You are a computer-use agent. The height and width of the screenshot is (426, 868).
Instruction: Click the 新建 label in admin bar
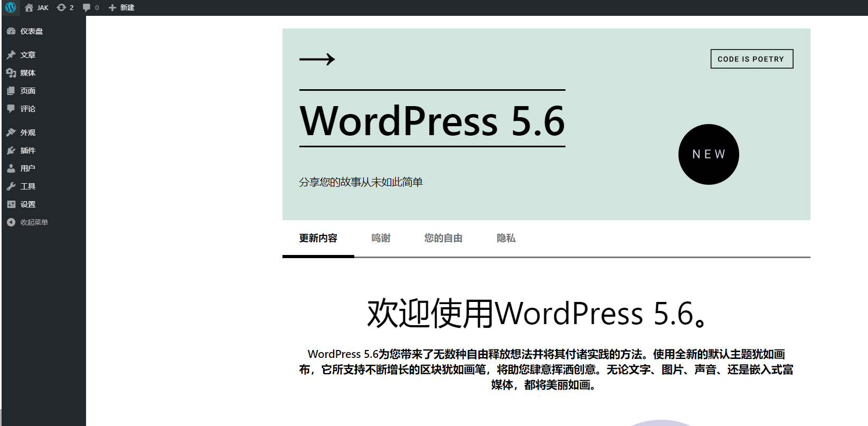pyautogui.click(x=127, y=7)
